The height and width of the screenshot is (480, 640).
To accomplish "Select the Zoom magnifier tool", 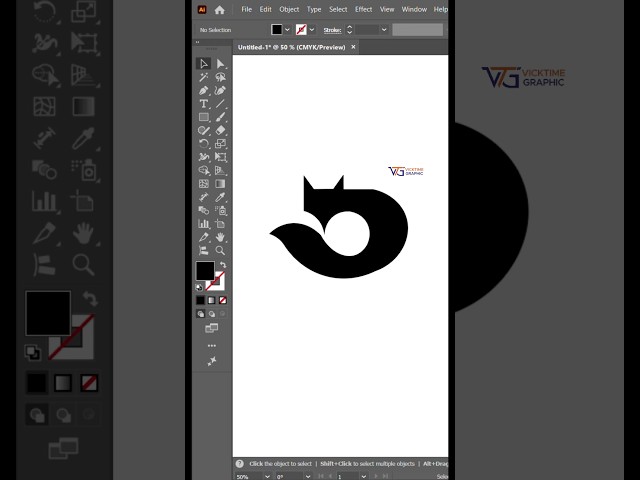I will 220,251.
